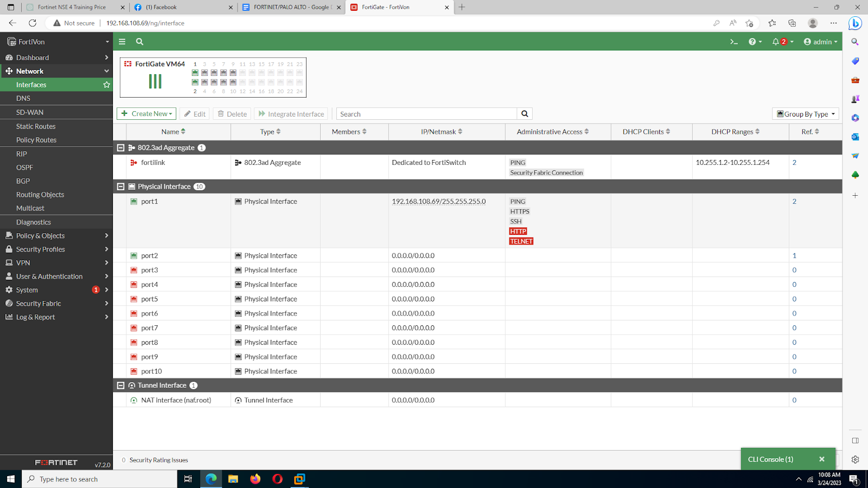Switch to the Facebook browser tab
Screen dimensions: 868x488
click(x=182, y=7)
